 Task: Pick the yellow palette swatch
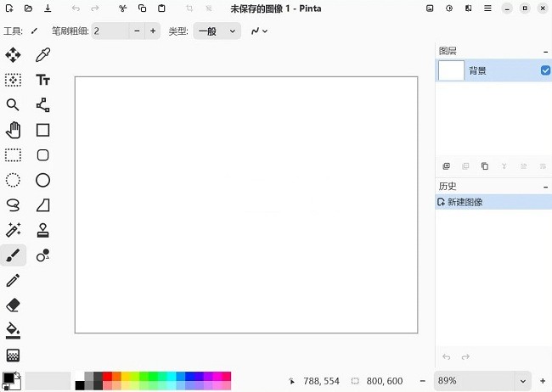point(126,376)
